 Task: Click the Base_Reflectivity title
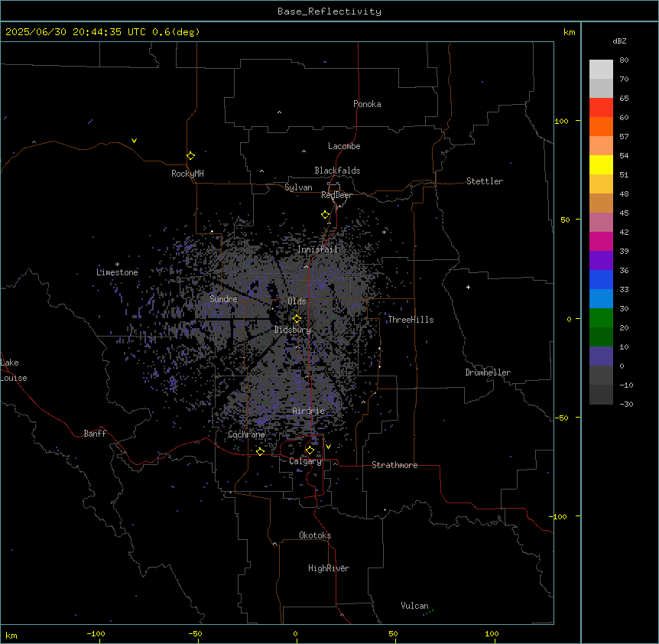click(329, 11)
